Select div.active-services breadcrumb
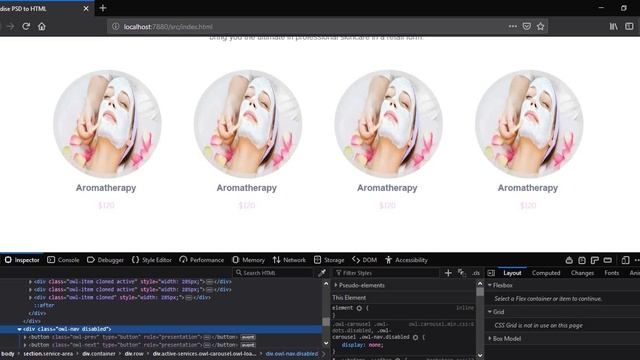This screenshot has height=360, width=640. (x=204, y=353)
